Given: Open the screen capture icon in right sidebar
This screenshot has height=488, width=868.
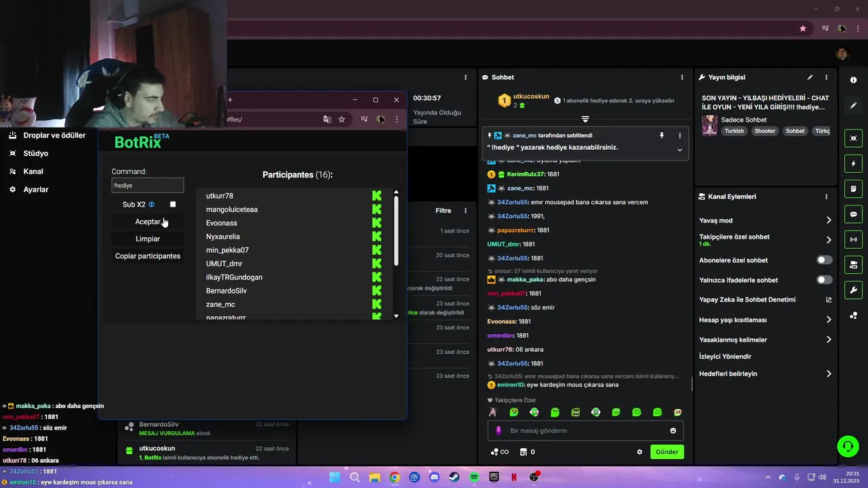Looking at the screenshot, I should pyautogui.click(x=853, y=138).
